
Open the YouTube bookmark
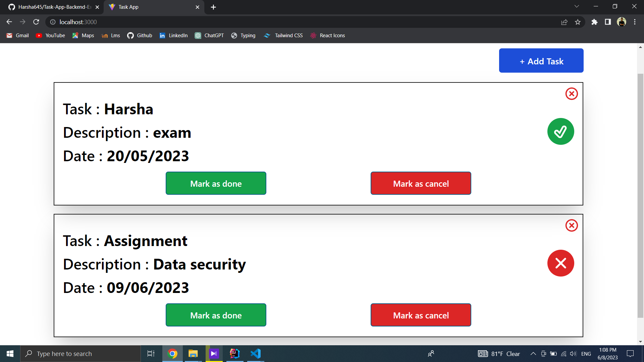(x=50, y=35)
